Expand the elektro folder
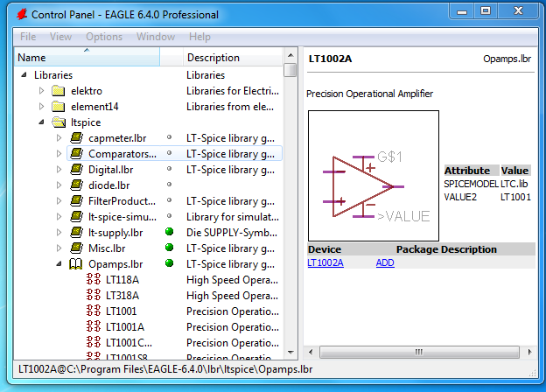 tap(41, 91)
